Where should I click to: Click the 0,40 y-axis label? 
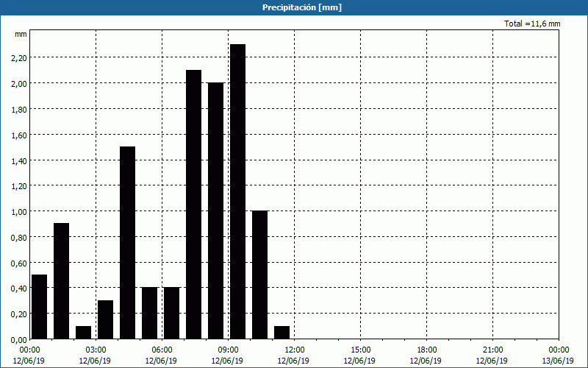tap(19, 289)
